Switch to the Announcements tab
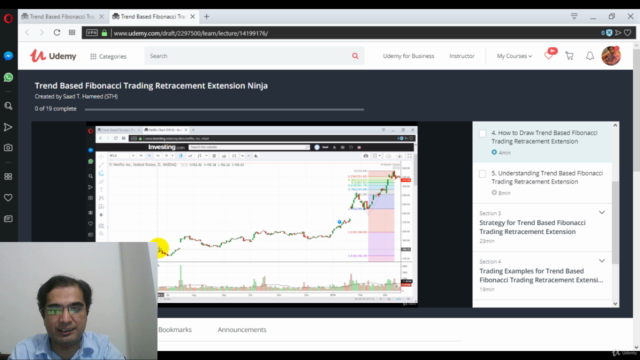This screenshot has height=360, width=640. [242, 329]
